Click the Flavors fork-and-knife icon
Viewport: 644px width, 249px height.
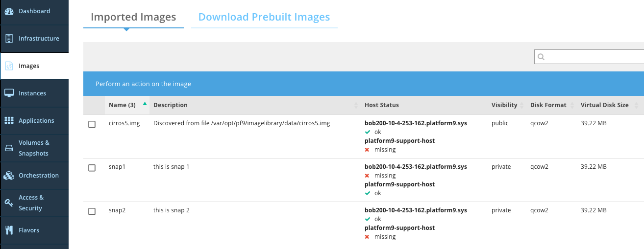tap(9, 230)
